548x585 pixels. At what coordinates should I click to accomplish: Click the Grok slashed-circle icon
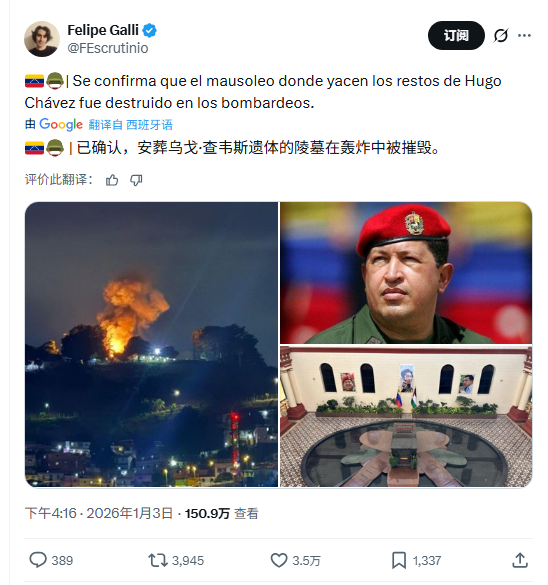(x=501, y=35)
